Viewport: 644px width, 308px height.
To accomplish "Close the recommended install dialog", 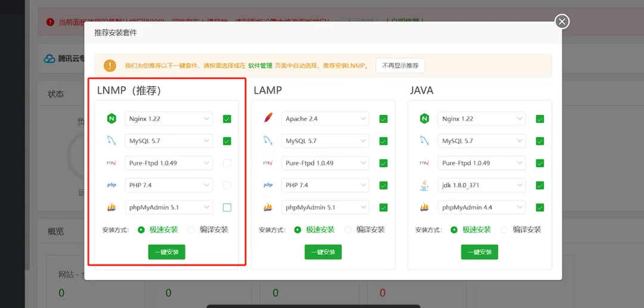I will [x=562, y=21].
